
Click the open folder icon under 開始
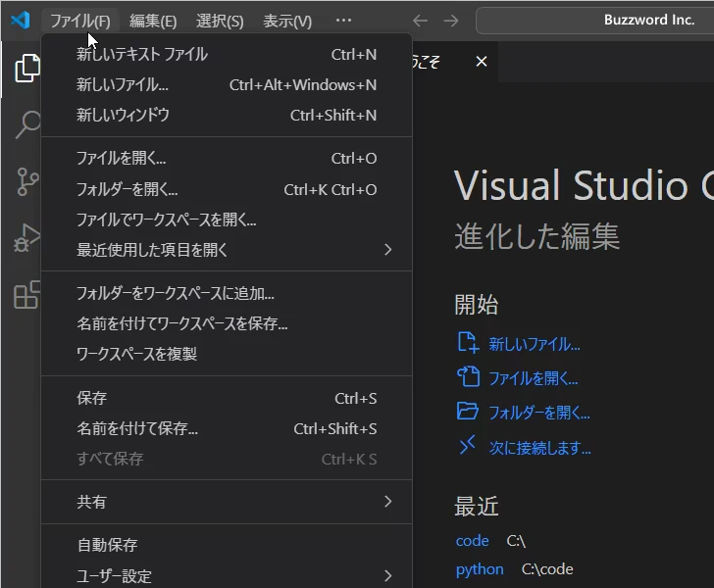coord(468,411)
